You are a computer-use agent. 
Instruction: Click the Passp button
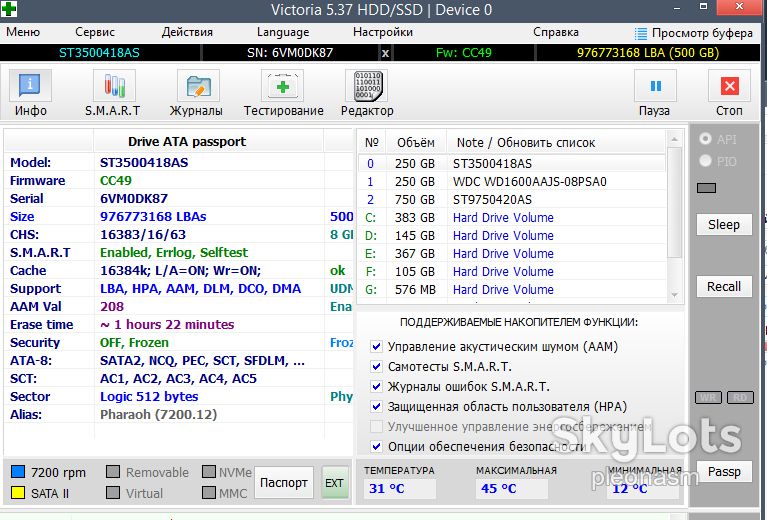click(x=724, y=472)
